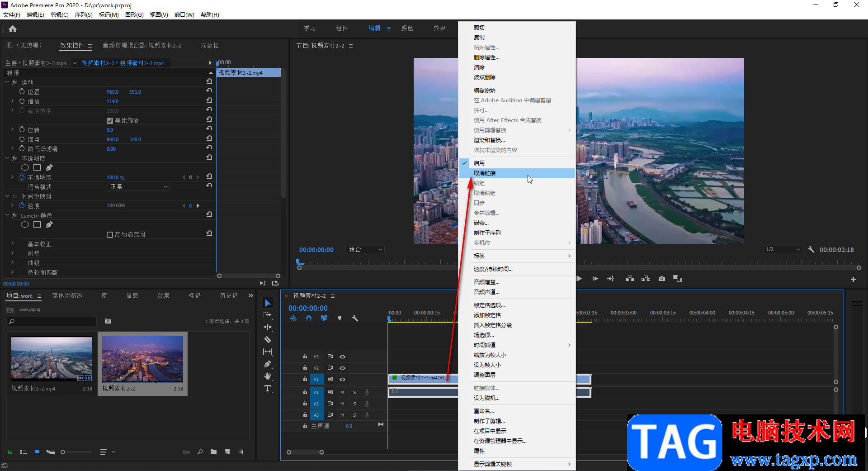Click the export frame camera icon

click(x=662, y=279)
